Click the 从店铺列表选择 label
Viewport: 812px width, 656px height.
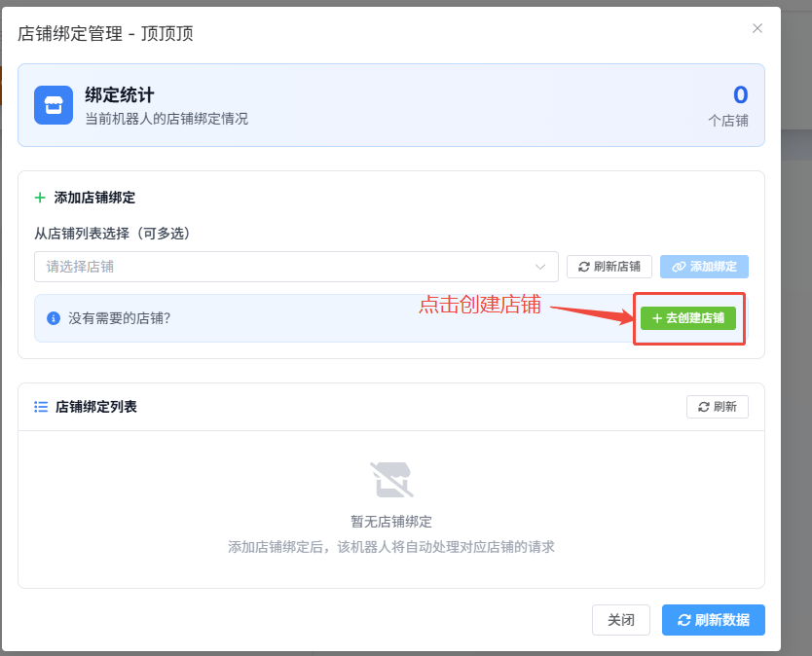click(112, 234)
